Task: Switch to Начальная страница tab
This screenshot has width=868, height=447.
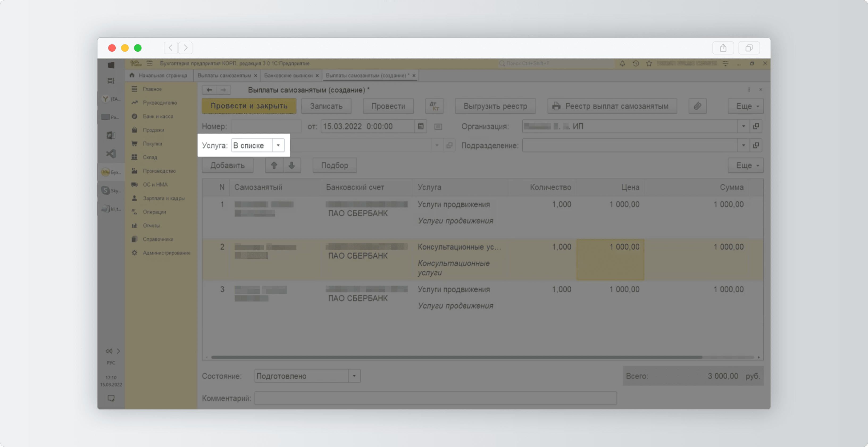Action: [x=159, y=76]
